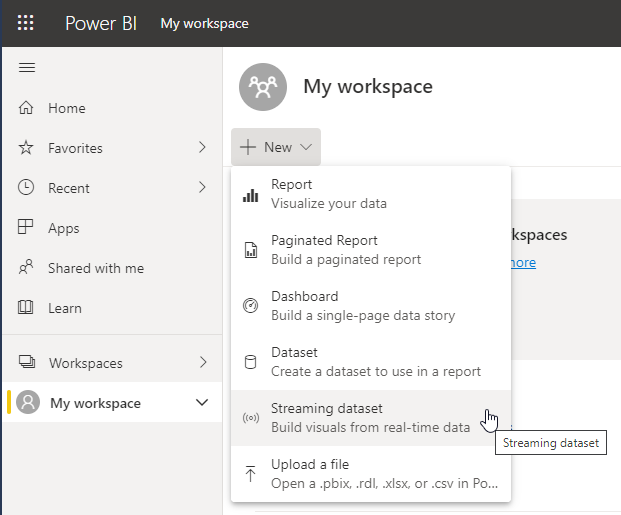The image size is (621, 515).
Task: Click the My workspace avatar in sidebar
Action: [x=28, y=402]
